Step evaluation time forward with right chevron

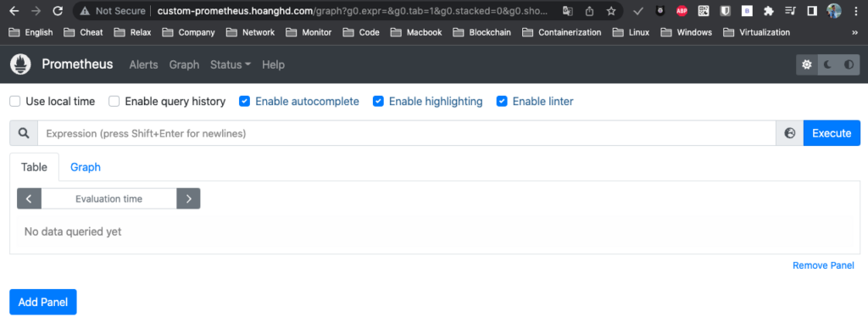click(x=188, y=199)
